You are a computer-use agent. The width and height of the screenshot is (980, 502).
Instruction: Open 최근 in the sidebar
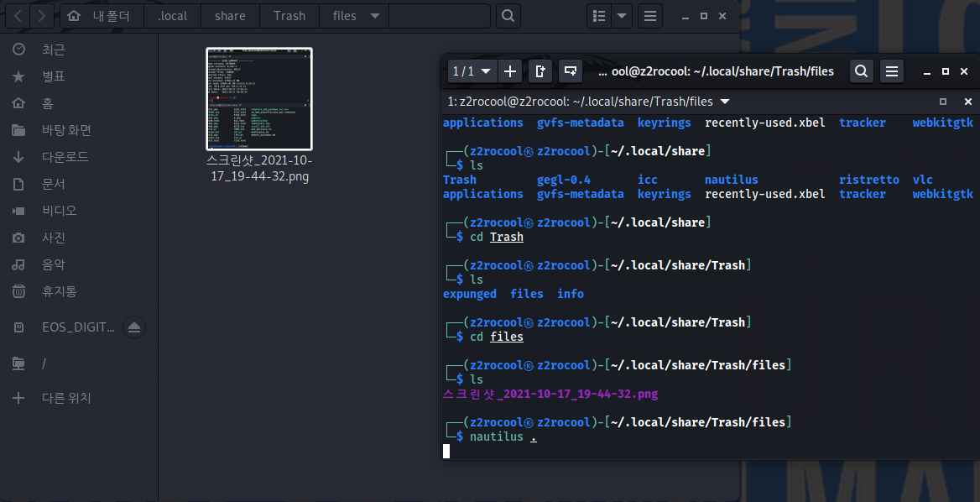click(x=79, y=50)
